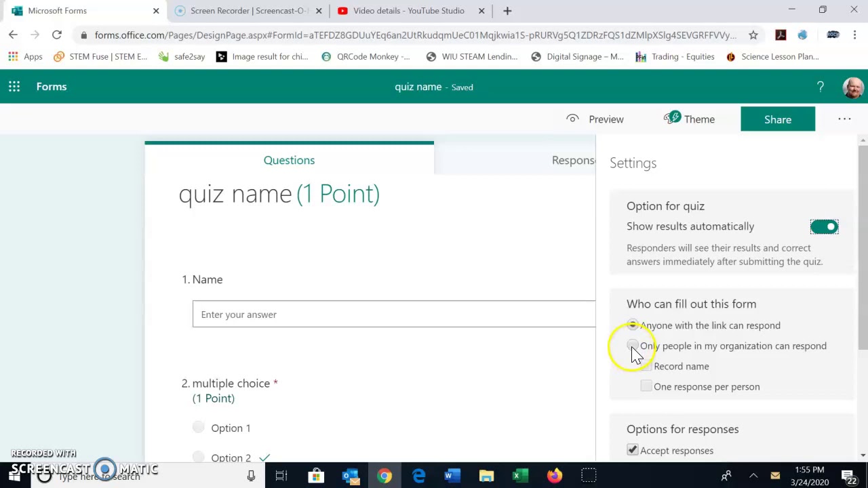Click the Name answer text field
The width and height of the screenshot is (868, 488).
pyautogui.click(x=393, y=314)
